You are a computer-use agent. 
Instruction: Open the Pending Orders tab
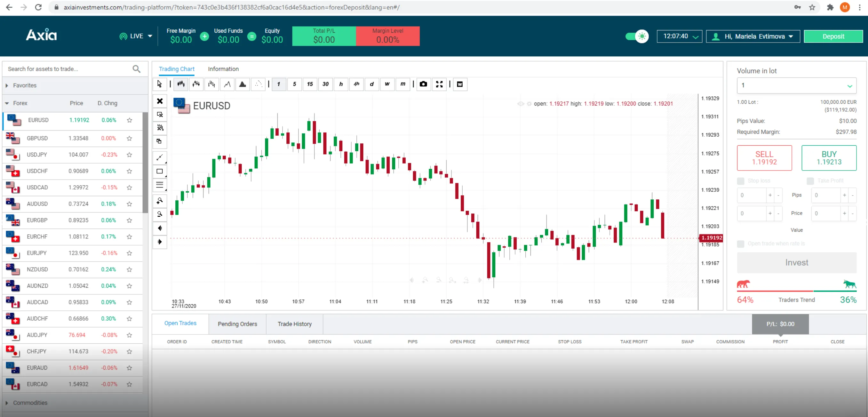(237, 324)
